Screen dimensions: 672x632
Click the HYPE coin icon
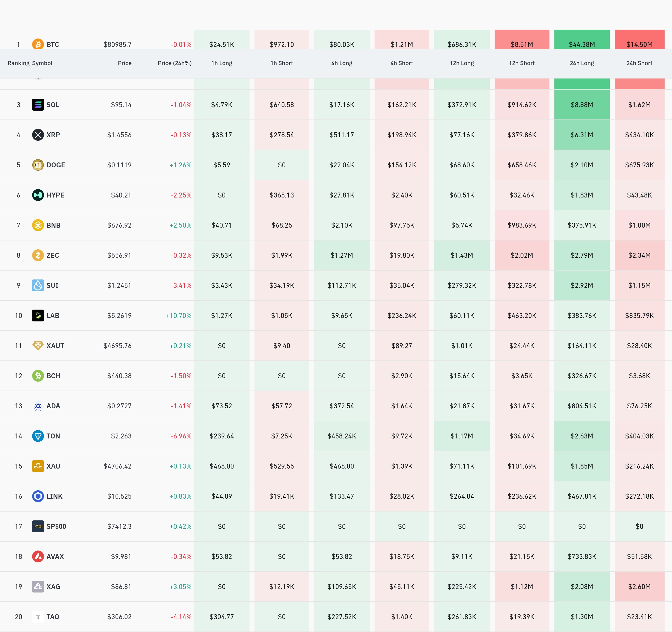pyautogui.click(x=38, y=195)
